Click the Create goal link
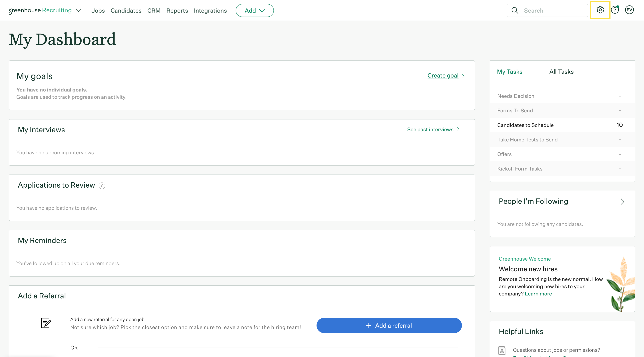The height and width of the screenshot is (357, 644). (x=443, y=75)
